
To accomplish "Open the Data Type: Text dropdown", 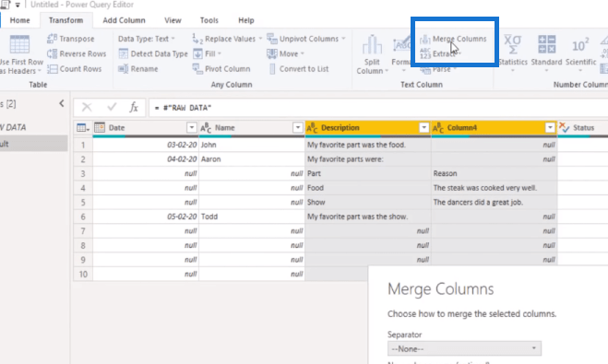I will [146, 39].
